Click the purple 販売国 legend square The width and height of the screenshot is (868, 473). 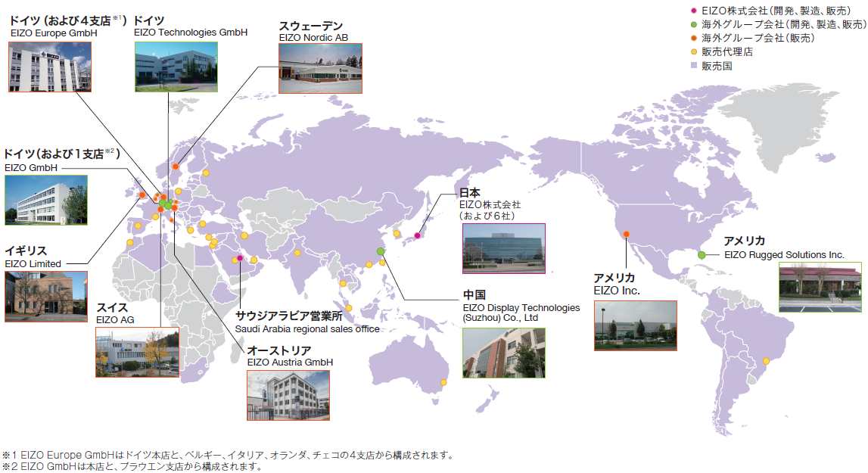coord(694,65)
